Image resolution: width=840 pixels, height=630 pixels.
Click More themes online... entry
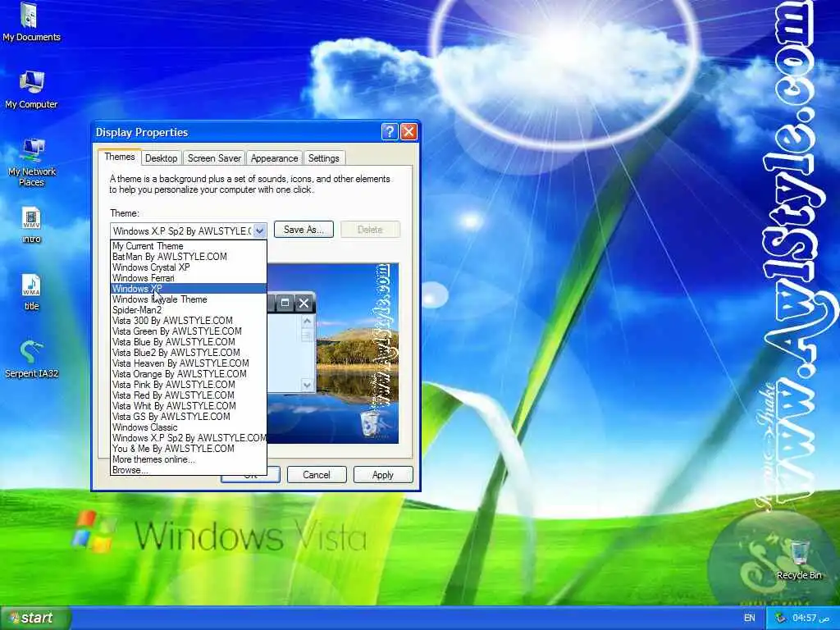[188, 459]
